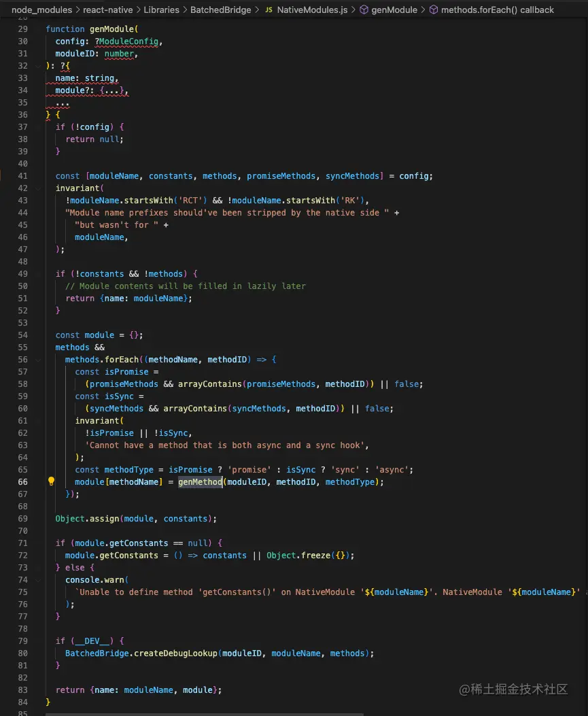Viewport: 588px width, 716px height.
Task: Open NativeModules.js breadcrumb file
Action: coord(312,10)
